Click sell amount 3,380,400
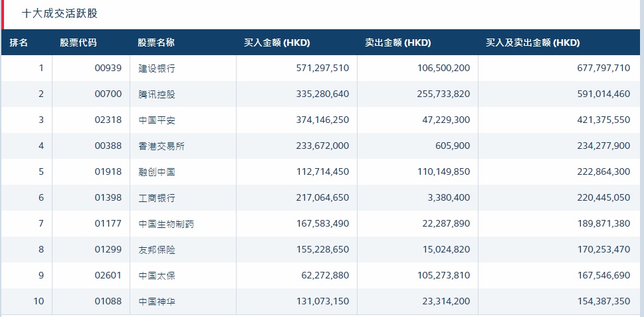644x317 pixels. (x=449, y=197)
